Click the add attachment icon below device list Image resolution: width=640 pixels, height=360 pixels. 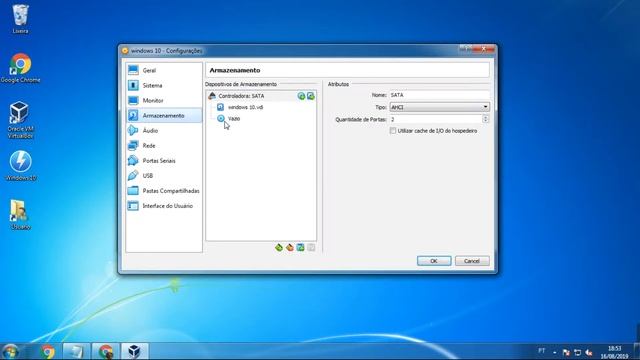(300, 247)
